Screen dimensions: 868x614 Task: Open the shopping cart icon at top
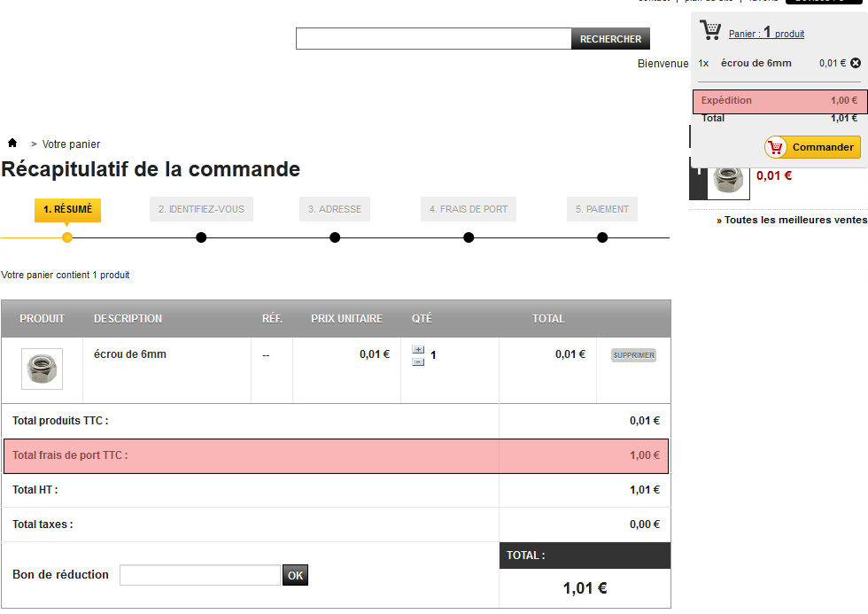(710, 30)
